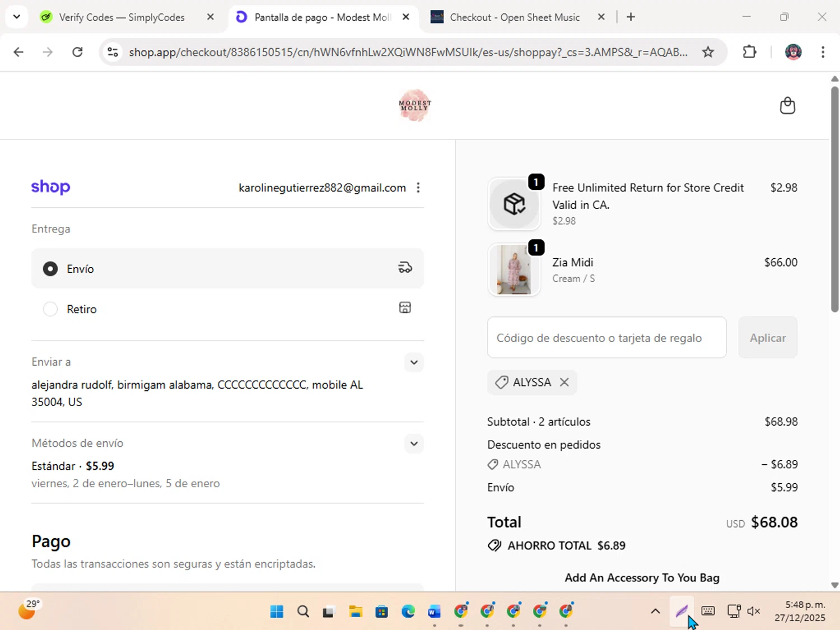Image resolution: width=840 pixels, height=630 pixels.
Task: Click the Zia Midi product name
Action: point(573,262)
